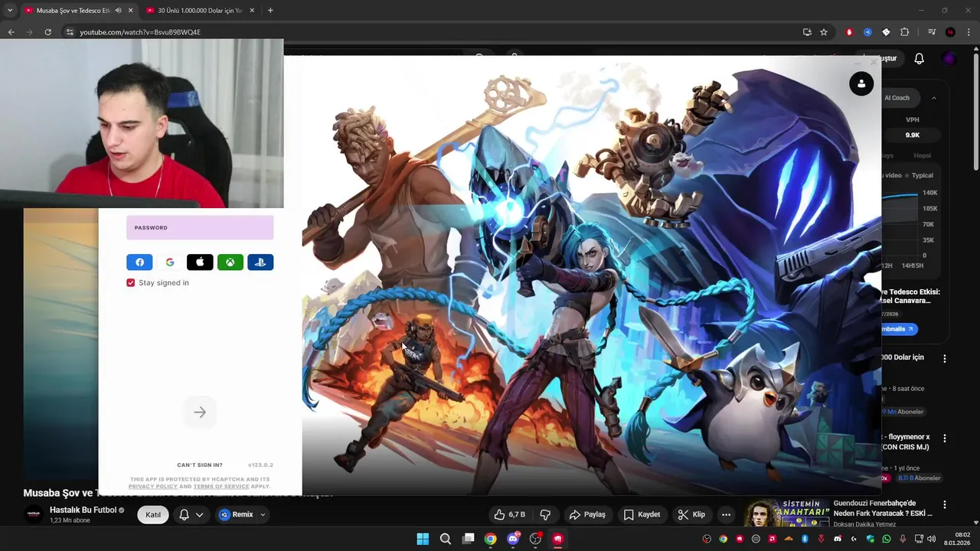Click the Remix button
The width and height of the screenshot is (980, 551).
237,514
